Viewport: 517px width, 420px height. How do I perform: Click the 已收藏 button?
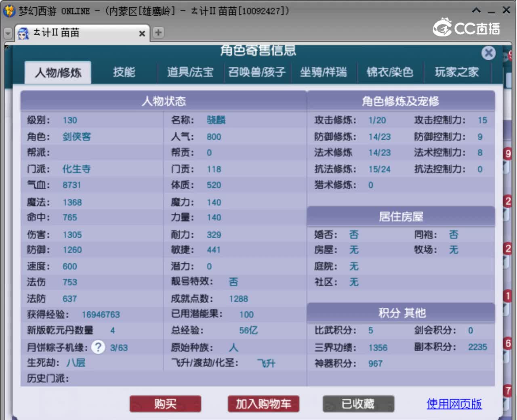358,403
